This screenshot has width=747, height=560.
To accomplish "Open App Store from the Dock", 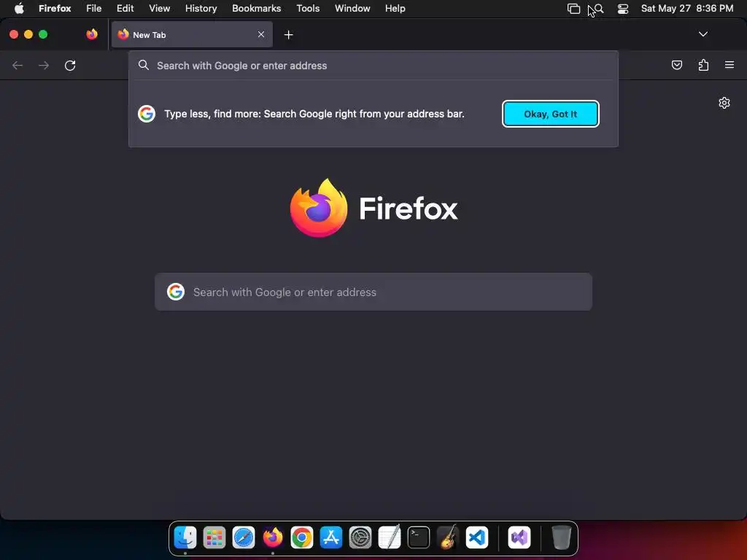I will (x=331, y=537).
